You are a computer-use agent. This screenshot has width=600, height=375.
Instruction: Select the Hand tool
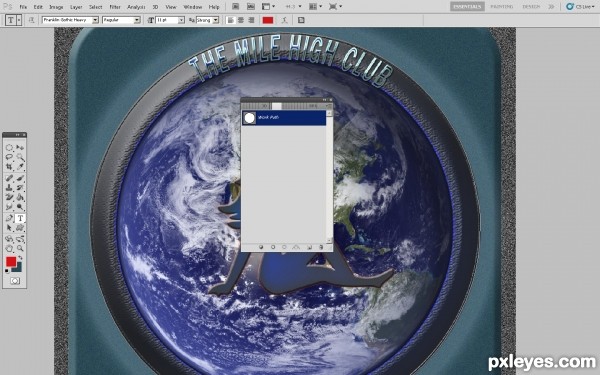click(x=9, y=248)
